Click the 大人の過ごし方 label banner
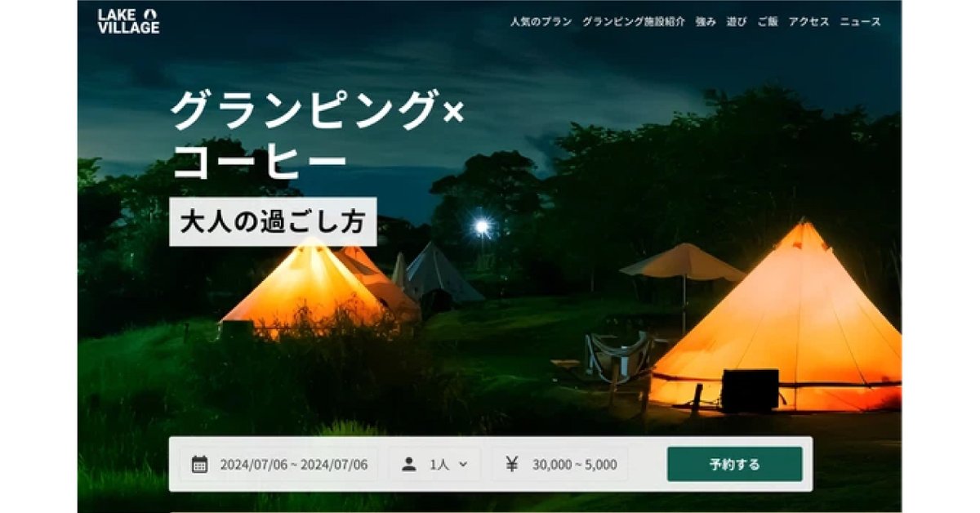 [x=273, y=221]
